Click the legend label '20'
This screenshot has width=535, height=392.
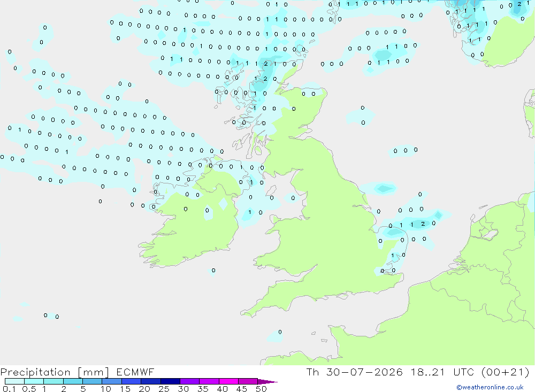pyautogui.click(x=144, y=389)
